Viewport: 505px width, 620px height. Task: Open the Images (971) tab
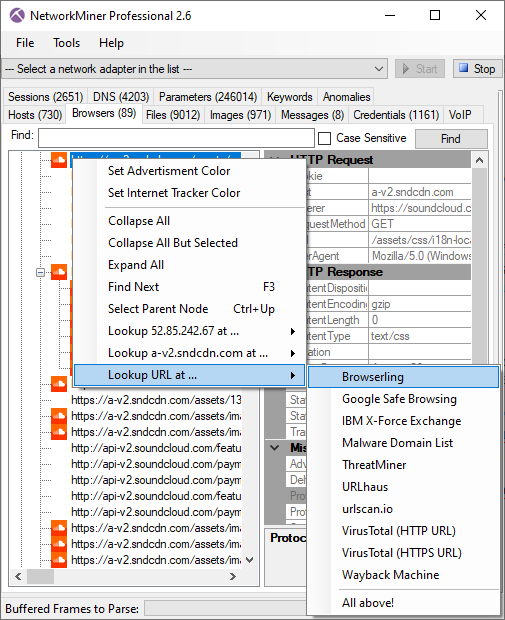(240, 115)
